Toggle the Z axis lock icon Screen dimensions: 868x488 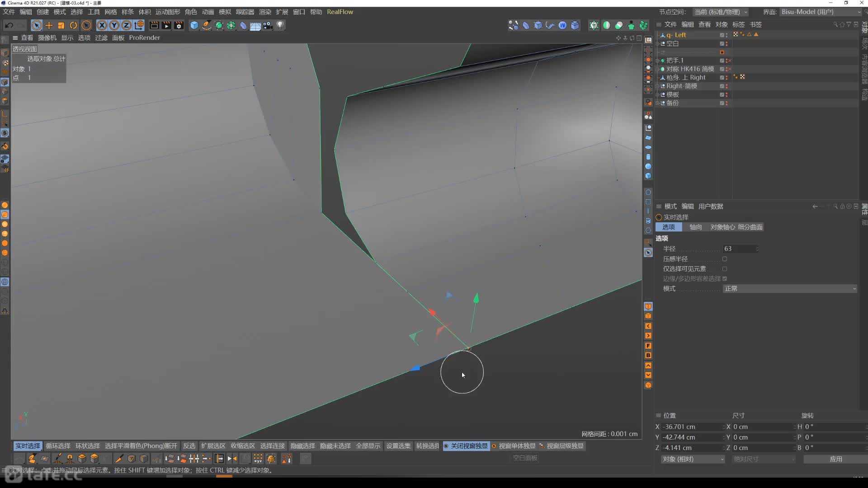(x=127, y=25)
